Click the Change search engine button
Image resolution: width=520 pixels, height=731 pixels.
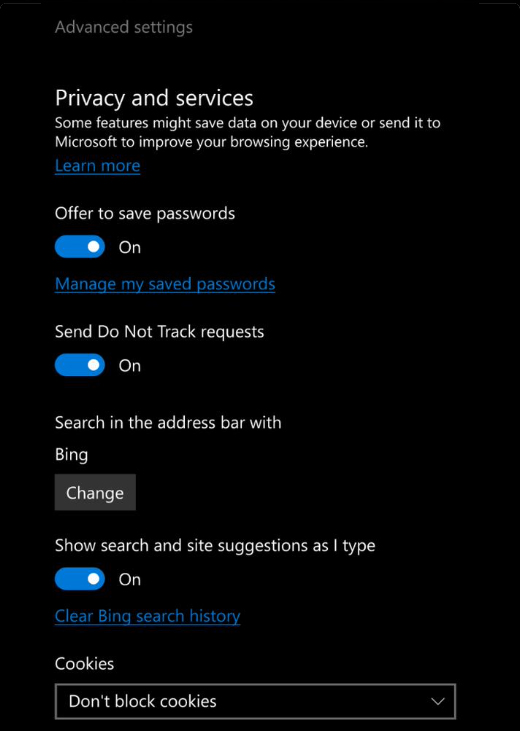tap(95, 493)
